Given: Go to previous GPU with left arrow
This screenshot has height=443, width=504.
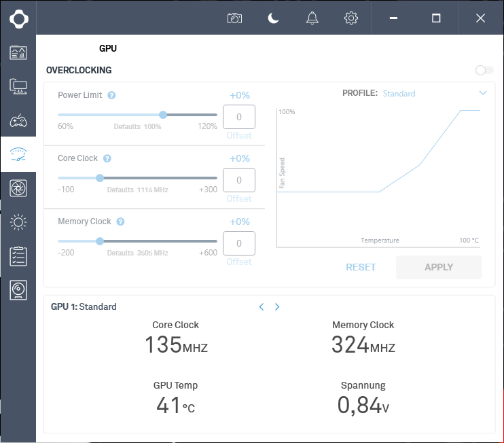Looking at the screenshot, I should 262,307.
